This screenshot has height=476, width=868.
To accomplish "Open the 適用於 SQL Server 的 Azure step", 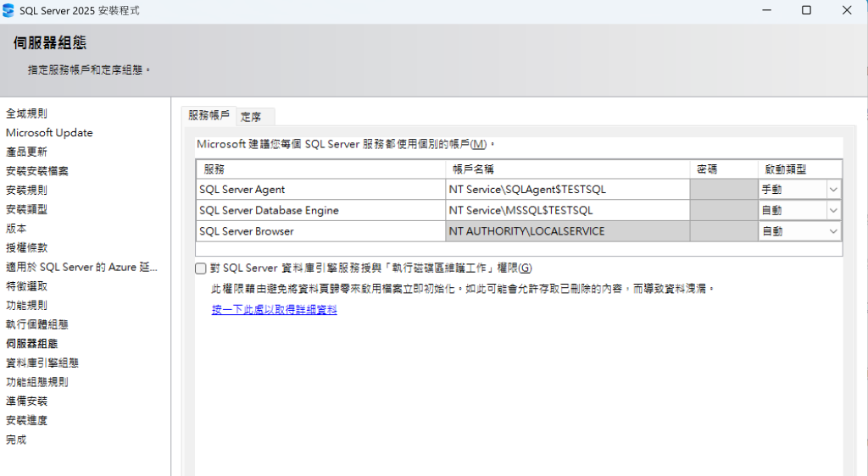I will 81,267.
